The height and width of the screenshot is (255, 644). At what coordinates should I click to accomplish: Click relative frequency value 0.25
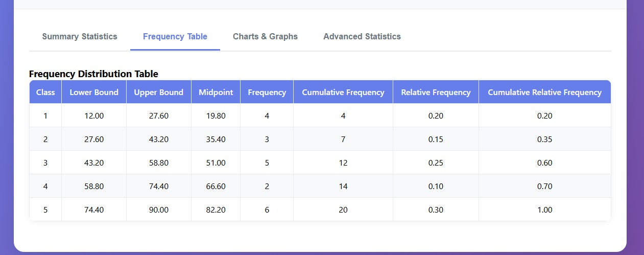tap(436, 163)
